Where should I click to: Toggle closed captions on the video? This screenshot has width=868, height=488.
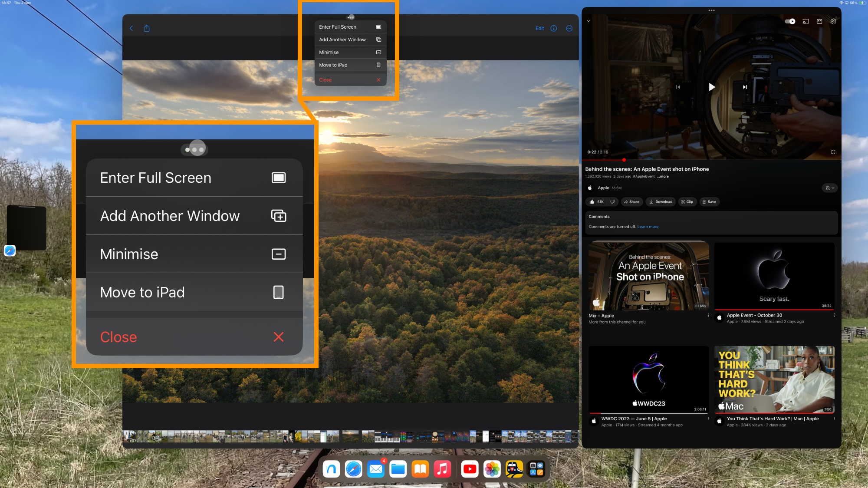point(819,21)
